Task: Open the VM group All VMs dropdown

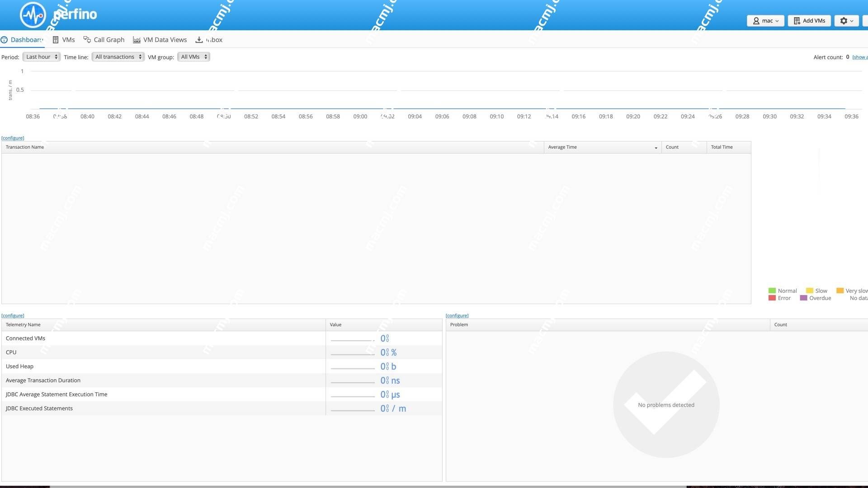Action: pyautogui.click(x=194, y=56)
